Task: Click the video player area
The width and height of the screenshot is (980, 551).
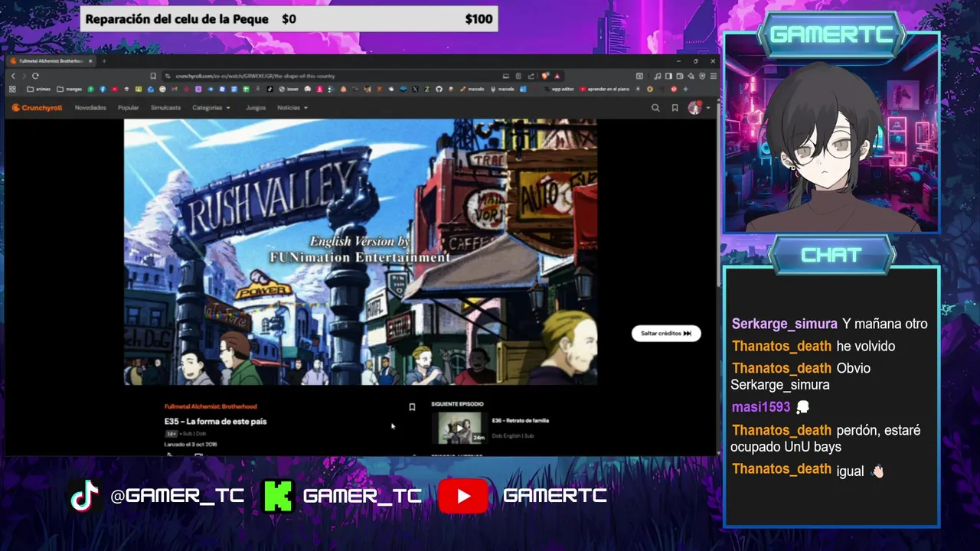Action: (361, 252)
